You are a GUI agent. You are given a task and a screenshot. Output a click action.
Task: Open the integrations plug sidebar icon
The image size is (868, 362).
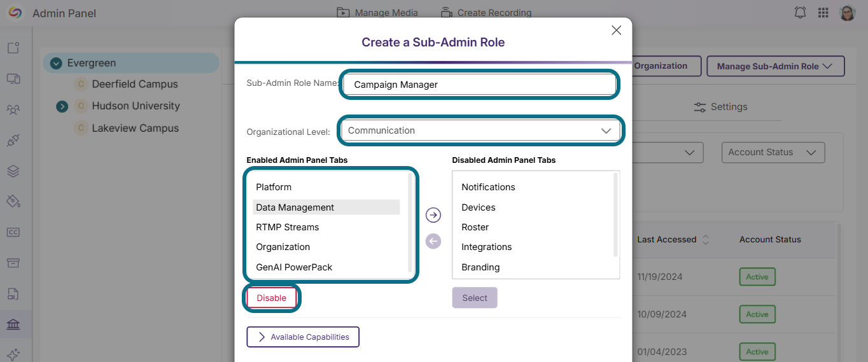tap(13, 140)
